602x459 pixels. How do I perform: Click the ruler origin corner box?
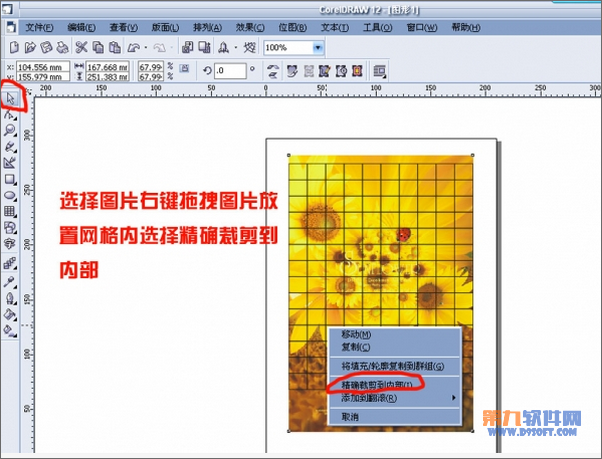pyautogui.click(x=27, y=91)
